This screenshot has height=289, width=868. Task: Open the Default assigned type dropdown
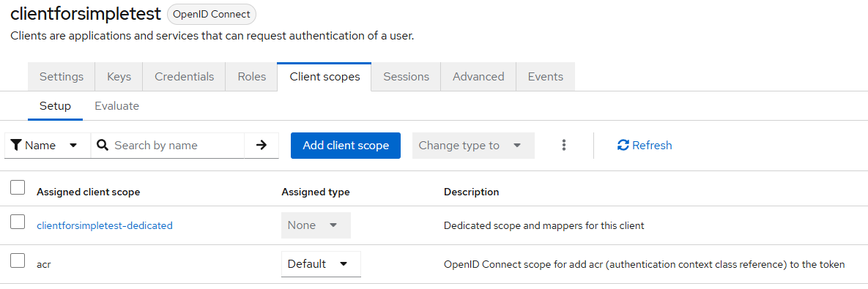[321, 264]
